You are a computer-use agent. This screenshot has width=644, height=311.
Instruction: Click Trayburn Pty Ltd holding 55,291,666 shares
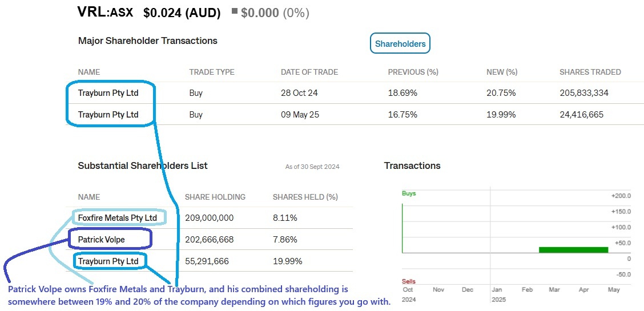click(108, 261)
